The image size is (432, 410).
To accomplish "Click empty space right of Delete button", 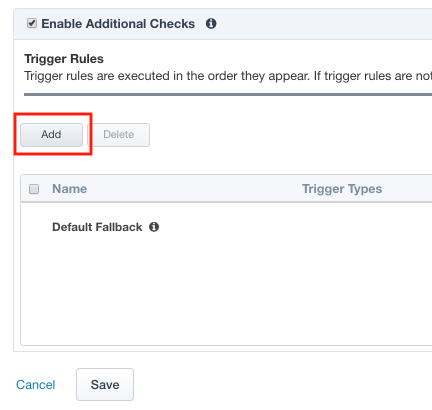I will 290,135.
